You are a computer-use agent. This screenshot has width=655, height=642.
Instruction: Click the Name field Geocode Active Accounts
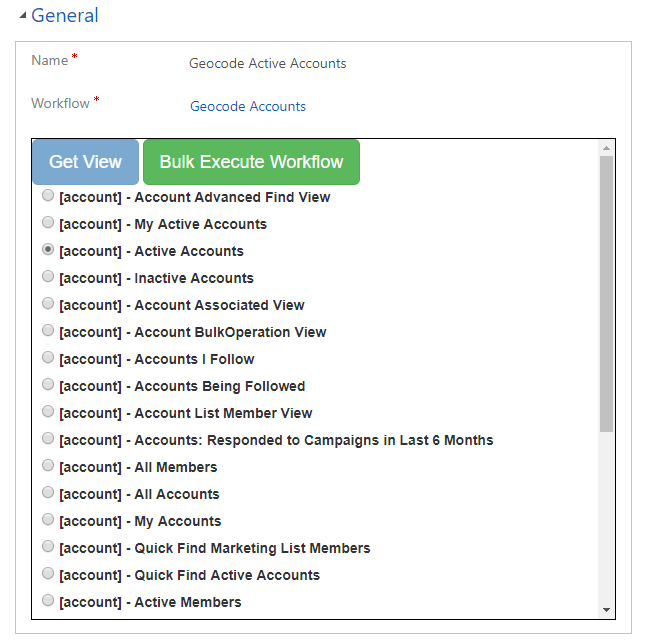click(x=267, y=63)
